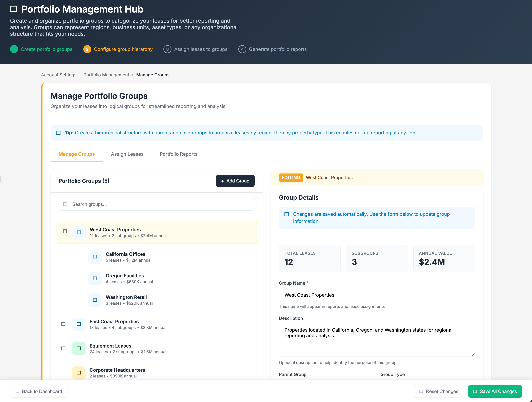Expand the East Coast Properties group
Viewport: 532px width, 402px height.
point(63,324)
